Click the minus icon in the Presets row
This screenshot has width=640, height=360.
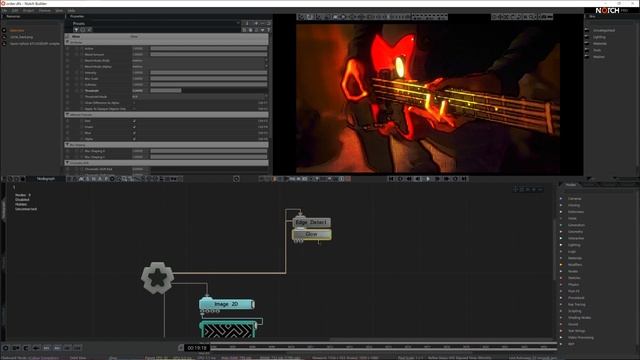coord(262,24)
